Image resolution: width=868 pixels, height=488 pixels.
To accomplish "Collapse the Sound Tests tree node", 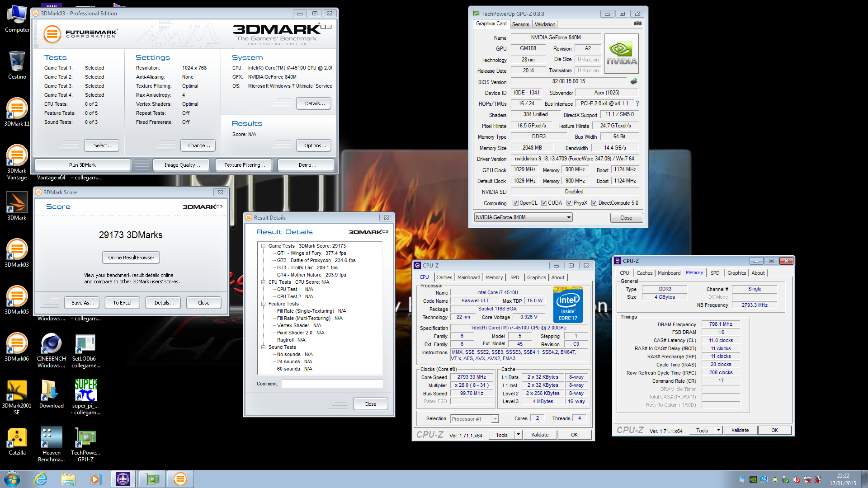I will [264, 347].
